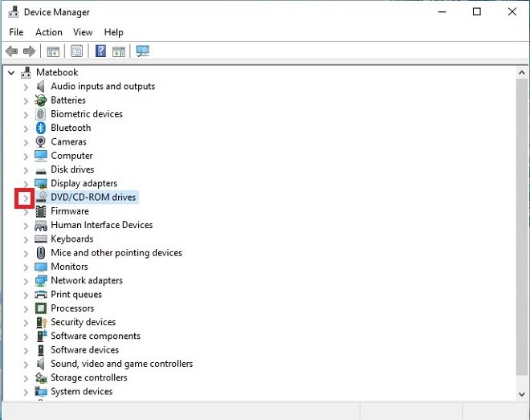Show/hide action pane toolbar icon
This screenshot has height=420, width=530.
point(119,51)
